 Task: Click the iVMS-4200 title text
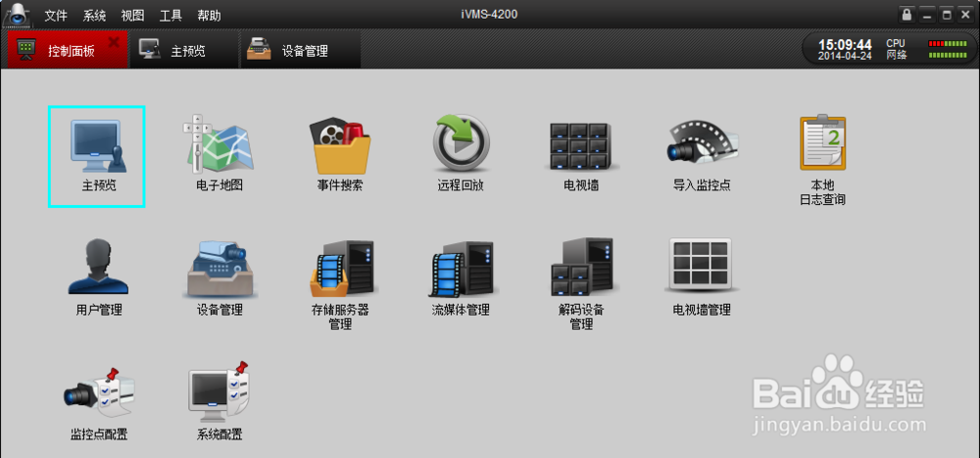489,14
